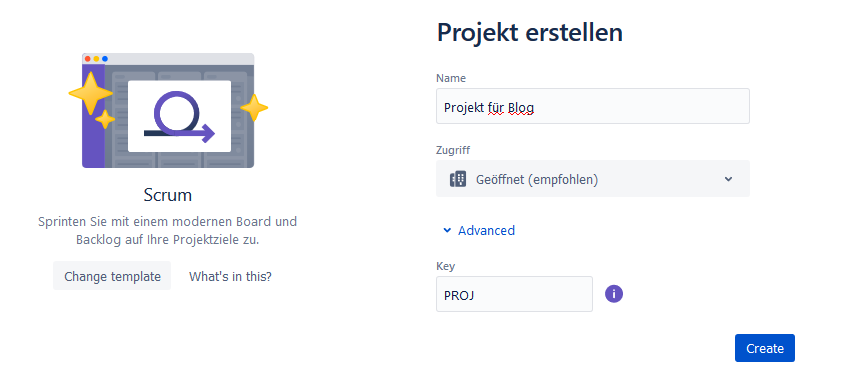This screenshot has width=842, height=379.
Task: Click the Projekt erstellen heading
Action: 530,32
